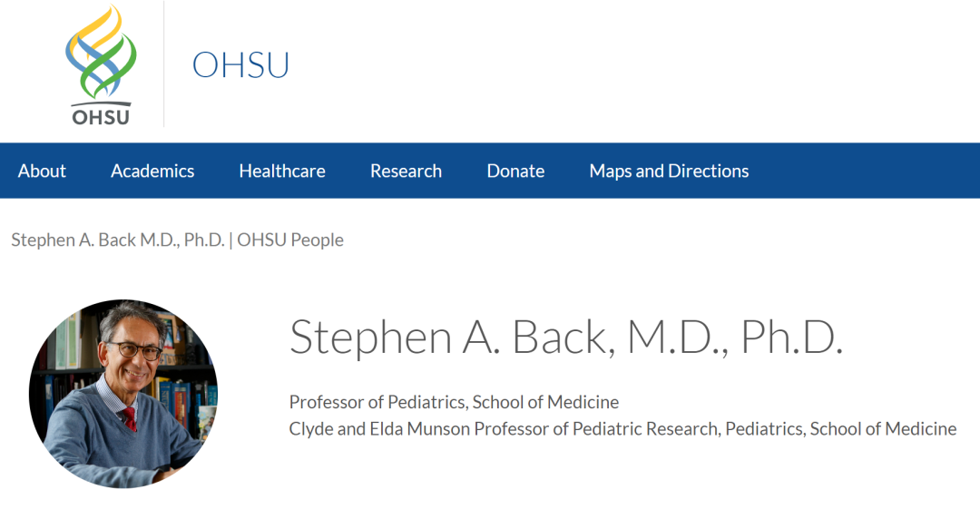Click the OHSU flame logo graphic

coord(101,52)
